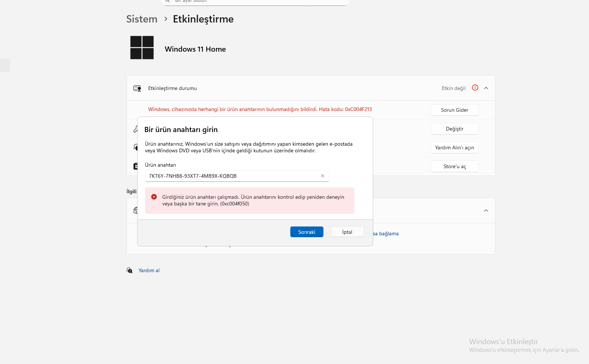Click the activation status certificate icon
This screenshot has height=364, width=589.
click(x=137, y=89)
